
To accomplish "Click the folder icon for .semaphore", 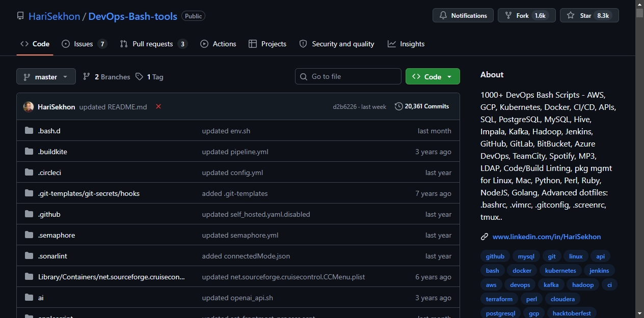I will click(x=29, y=235).
